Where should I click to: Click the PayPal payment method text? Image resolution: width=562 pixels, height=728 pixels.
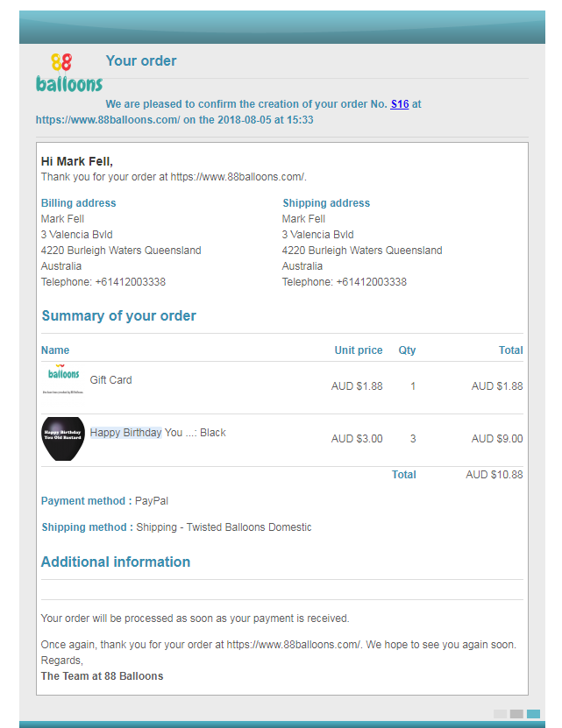pos(152,501)
